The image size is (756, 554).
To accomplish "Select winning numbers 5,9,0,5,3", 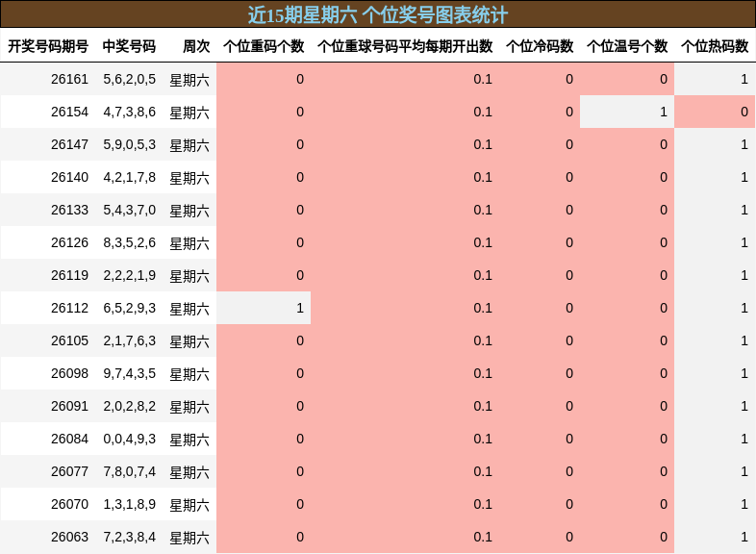I will coord(129,144).
